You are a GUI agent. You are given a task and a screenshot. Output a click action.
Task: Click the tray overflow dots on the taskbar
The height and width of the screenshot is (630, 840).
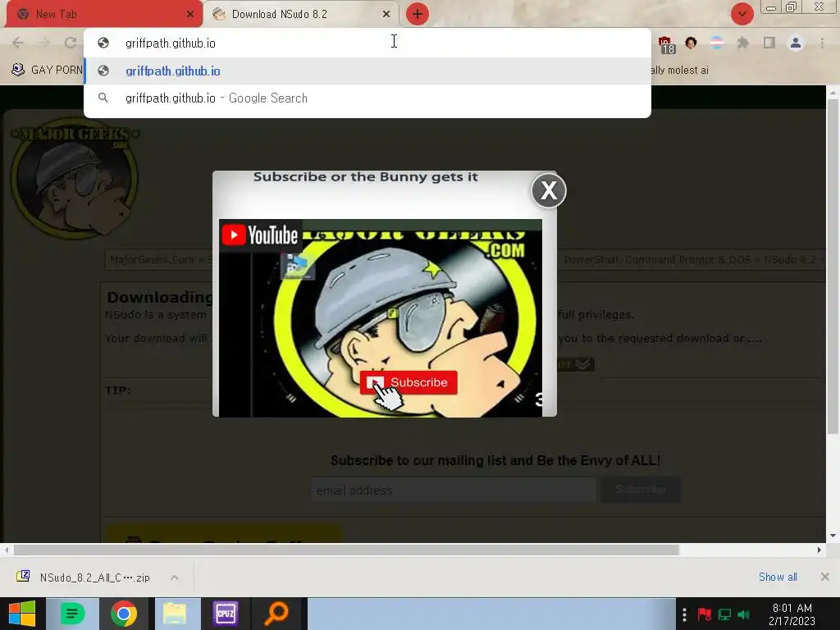(684, 614)
